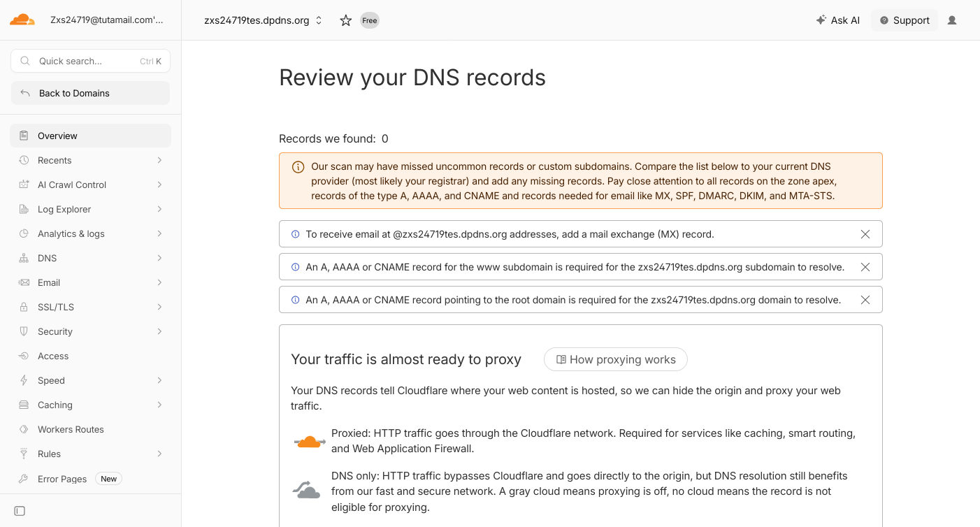Dismiss the www subdomain notice
The image size is (980, 527).
pyautogui.click(x=865, y=267)
